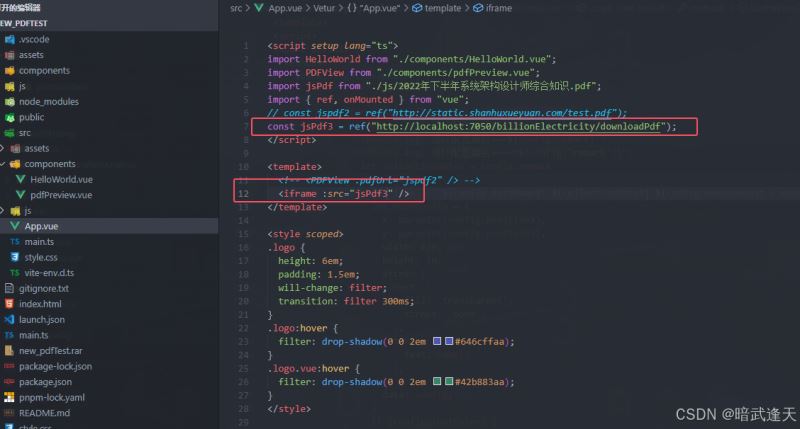
Task: Click second green swatch before #42b883aa
Action: tap(449, 381)
